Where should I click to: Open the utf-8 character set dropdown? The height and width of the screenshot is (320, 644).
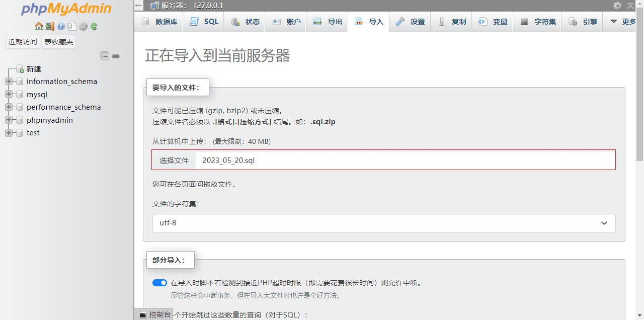[x=384, y=223]
